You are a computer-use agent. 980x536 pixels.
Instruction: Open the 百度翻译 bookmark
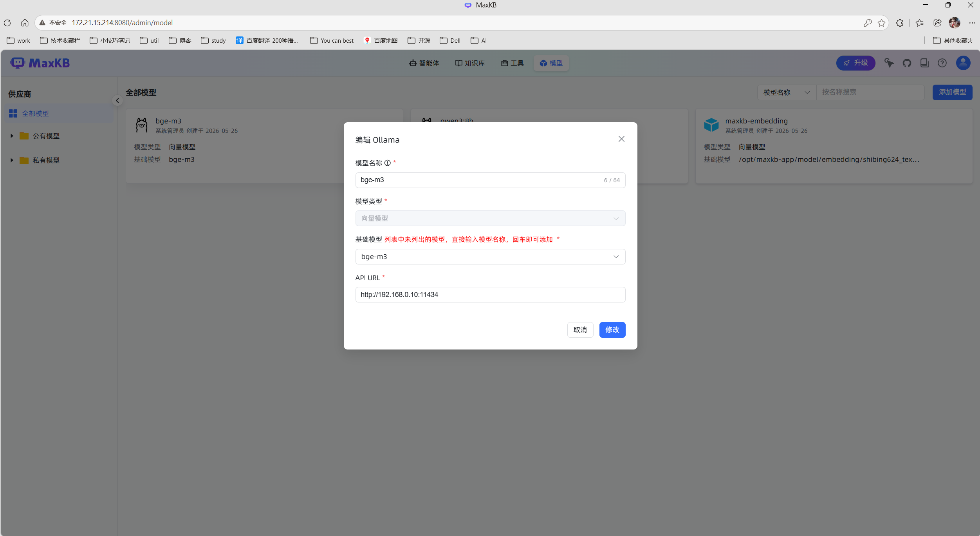pos(267,40)
